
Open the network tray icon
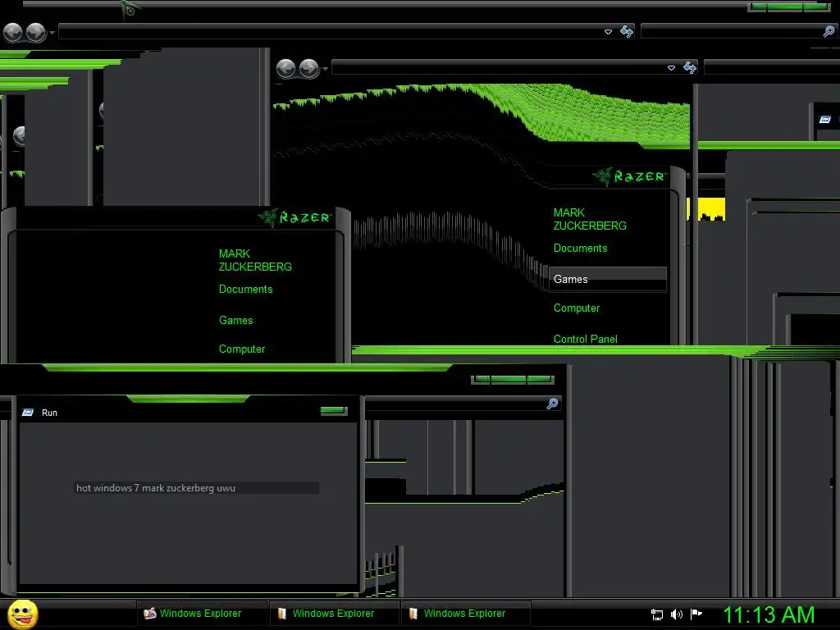(657, 614)
